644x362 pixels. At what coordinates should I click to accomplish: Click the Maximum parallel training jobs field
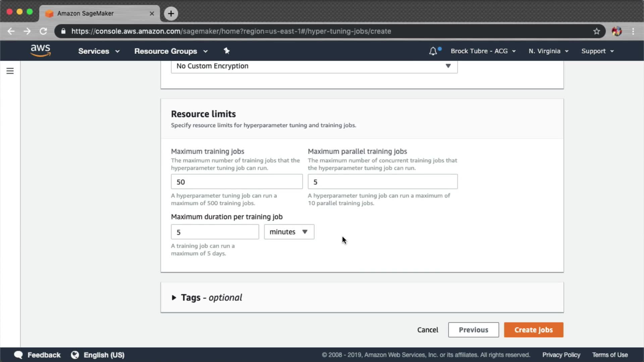[x=382, y=182]
